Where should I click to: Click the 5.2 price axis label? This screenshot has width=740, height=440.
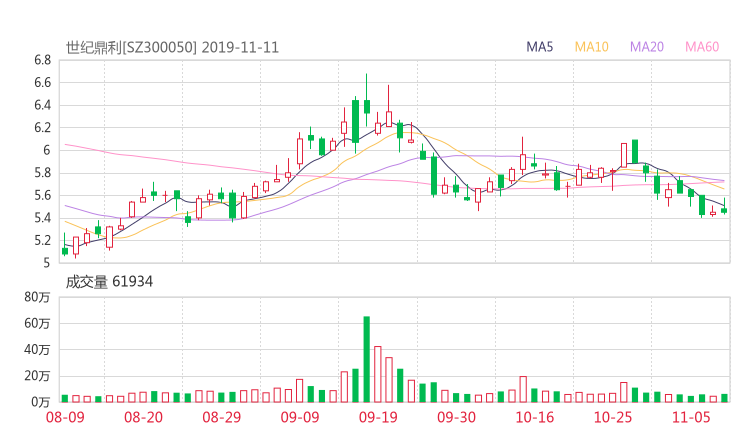click(42, 240)
